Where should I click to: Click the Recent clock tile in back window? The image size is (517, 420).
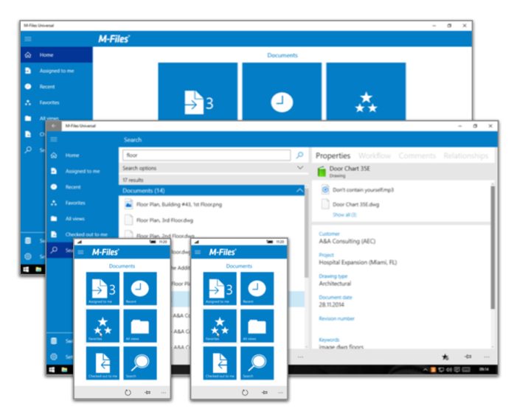(x=282, y=91)
